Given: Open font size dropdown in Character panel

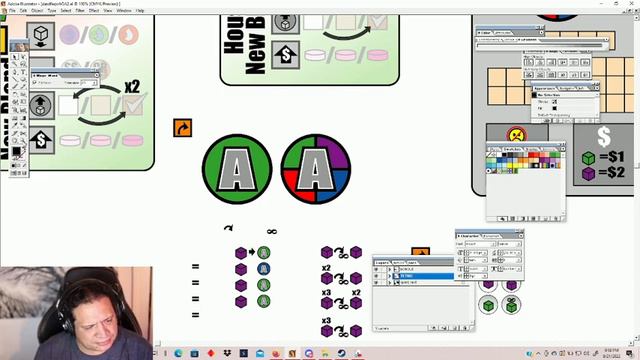Looking at the screenshot, I should [x=485, y=253].
